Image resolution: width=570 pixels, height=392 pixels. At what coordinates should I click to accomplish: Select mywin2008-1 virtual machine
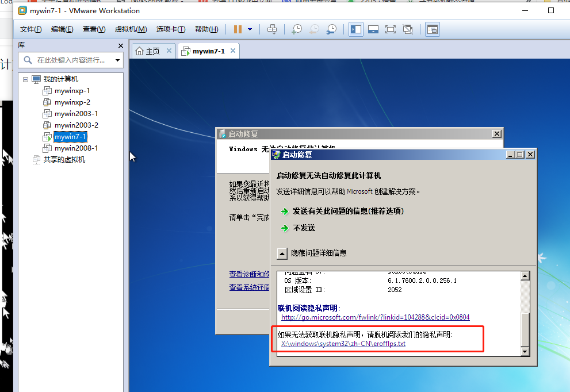[76, 148]
